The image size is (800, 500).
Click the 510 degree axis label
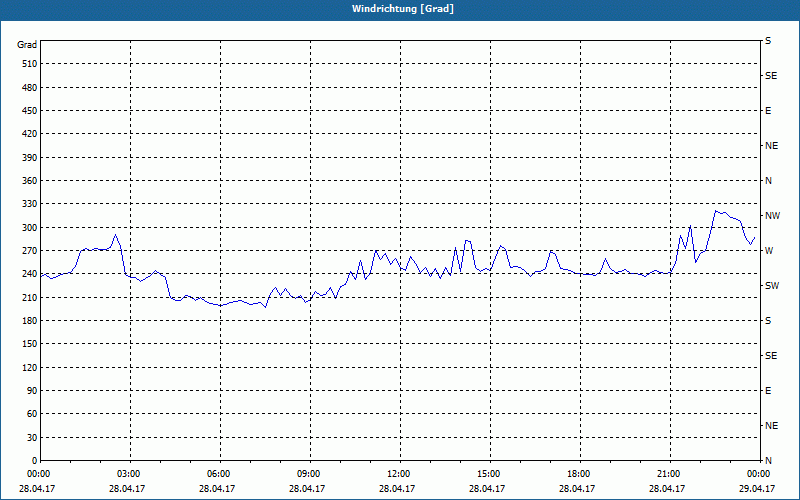click(30, 64)
